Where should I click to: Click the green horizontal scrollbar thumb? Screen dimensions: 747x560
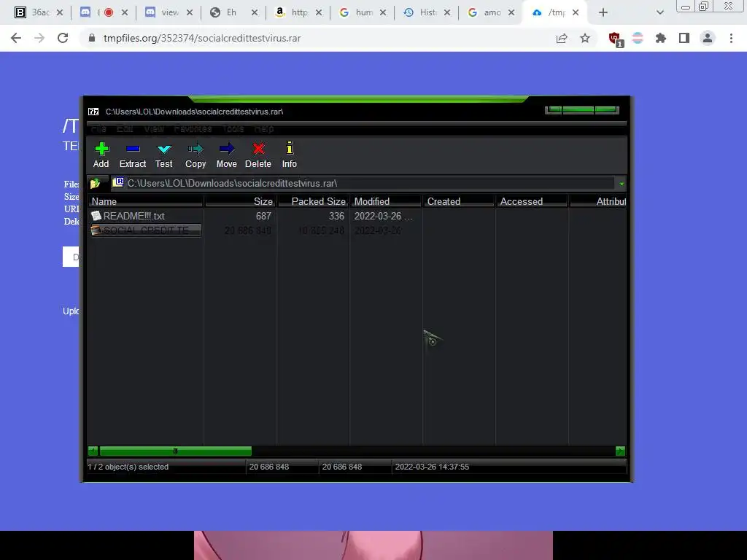pyautogui.click(x=175, y=451)
